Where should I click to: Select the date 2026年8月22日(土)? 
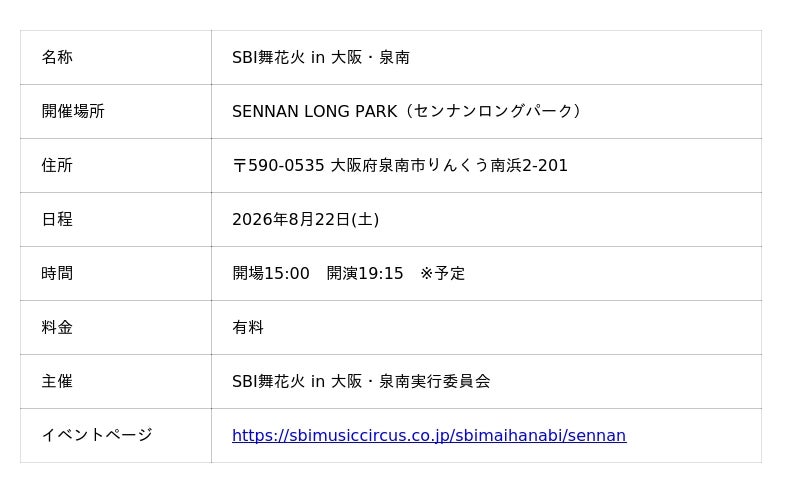pos(305,220)
